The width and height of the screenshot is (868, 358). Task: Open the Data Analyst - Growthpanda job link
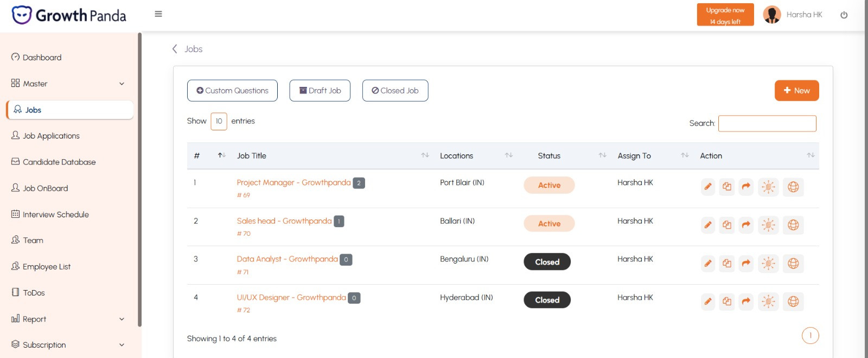click(288, 259)
